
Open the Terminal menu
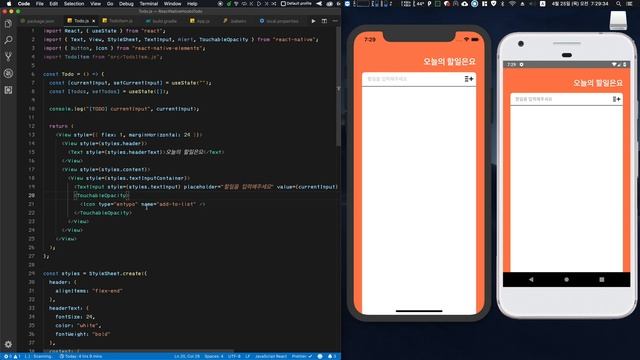pyautogui.click(x=149, y=4)
